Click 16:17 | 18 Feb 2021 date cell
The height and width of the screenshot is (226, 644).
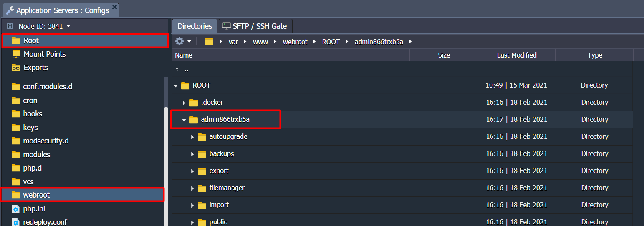tap(516, 119)
